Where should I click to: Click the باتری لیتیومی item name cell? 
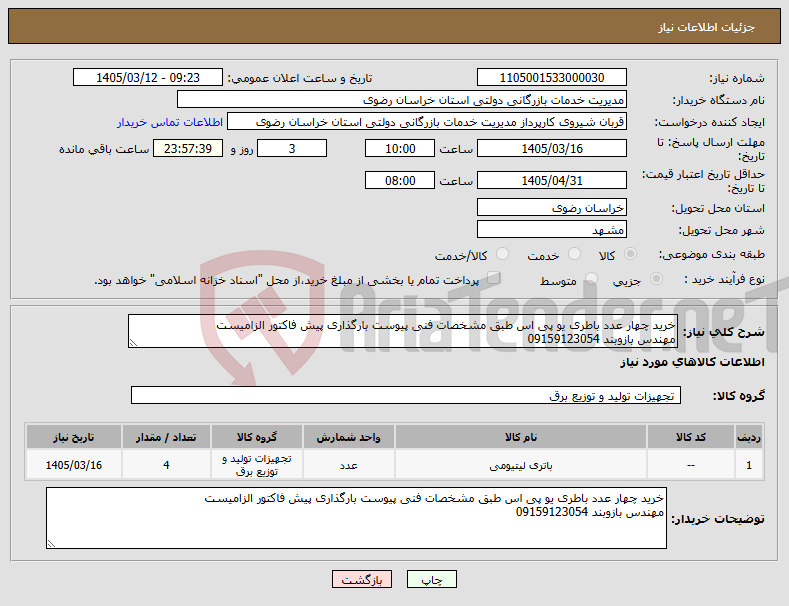pos(521,465)
